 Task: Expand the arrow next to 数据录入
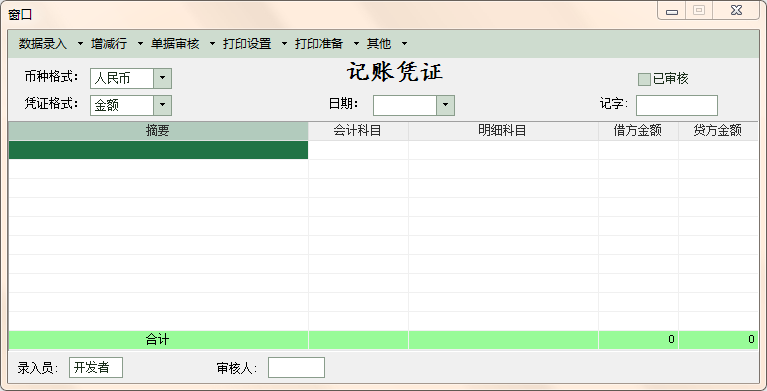click(80, 44)
